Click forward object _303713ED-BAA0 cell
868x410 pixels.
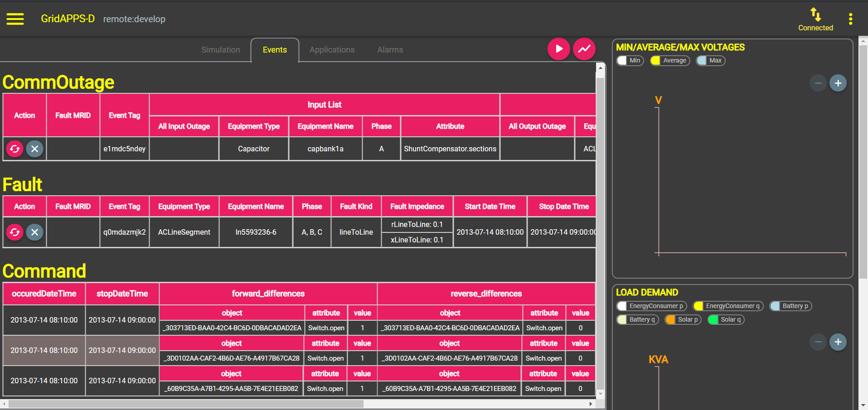(232, 328)
